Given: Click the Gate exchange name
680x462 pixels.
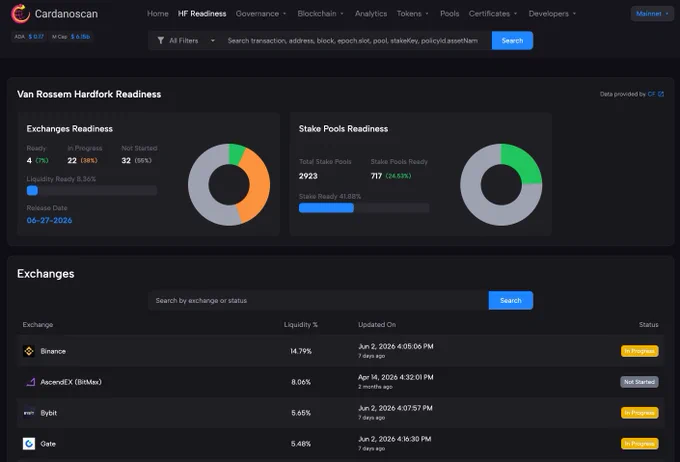Looking at the screenshot, I should tap(48, 444).
